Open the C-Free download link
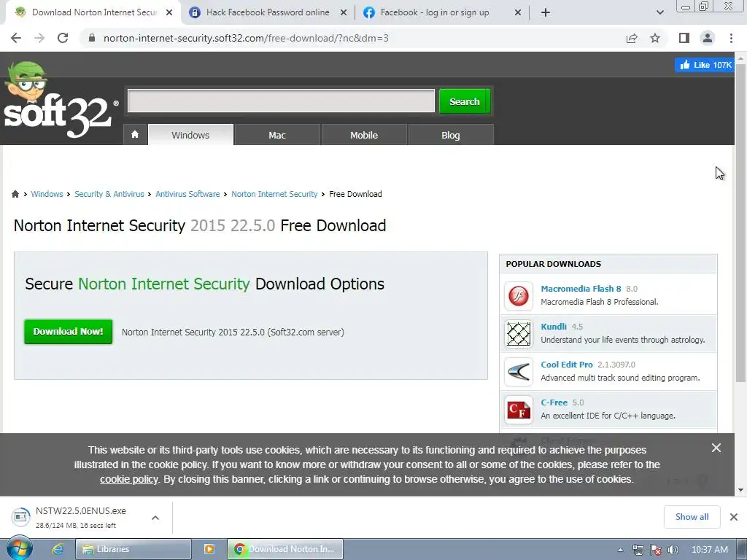This screenshot has height=560, width=747. pyautogui.click(x=554, y=402)
